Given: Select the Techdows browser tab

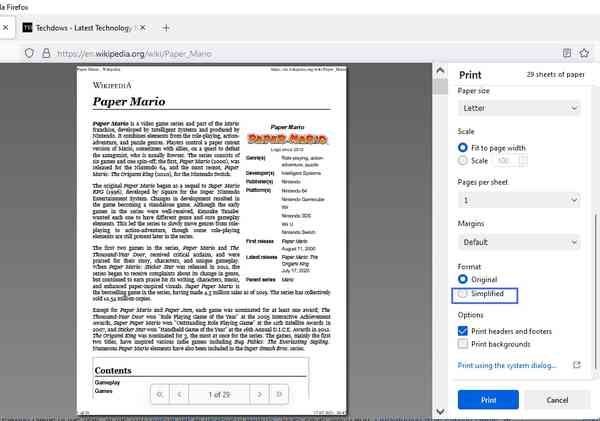Looking at the screenshot, I should click(x=84, y=28).
